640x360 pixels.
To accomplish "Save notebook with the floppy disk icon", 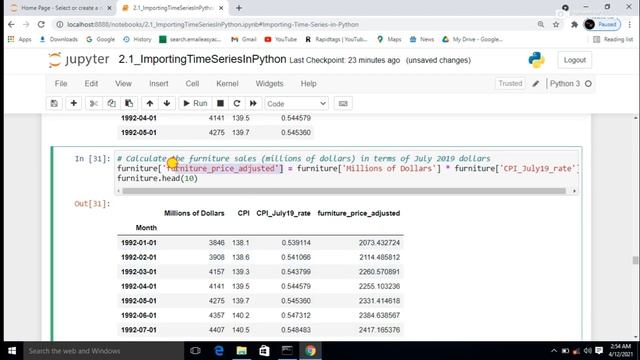I will tap(54, 103).
